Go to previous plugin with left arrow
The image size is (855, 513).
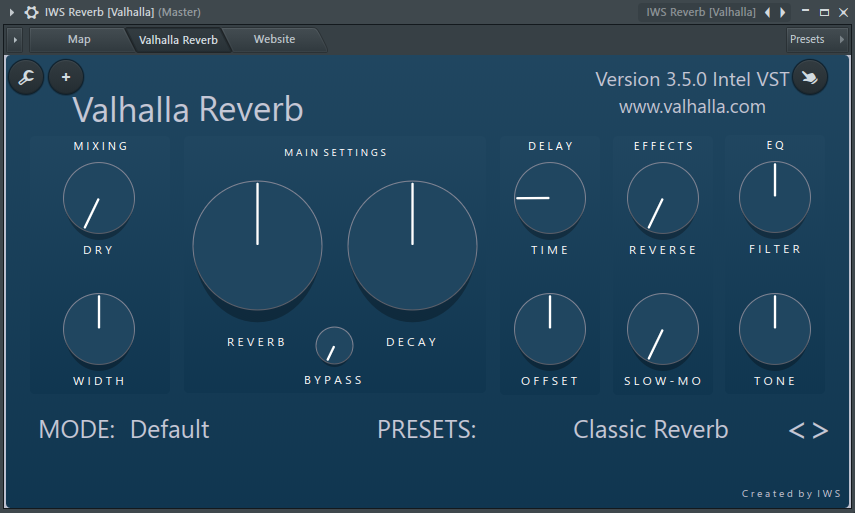[768, 12]
